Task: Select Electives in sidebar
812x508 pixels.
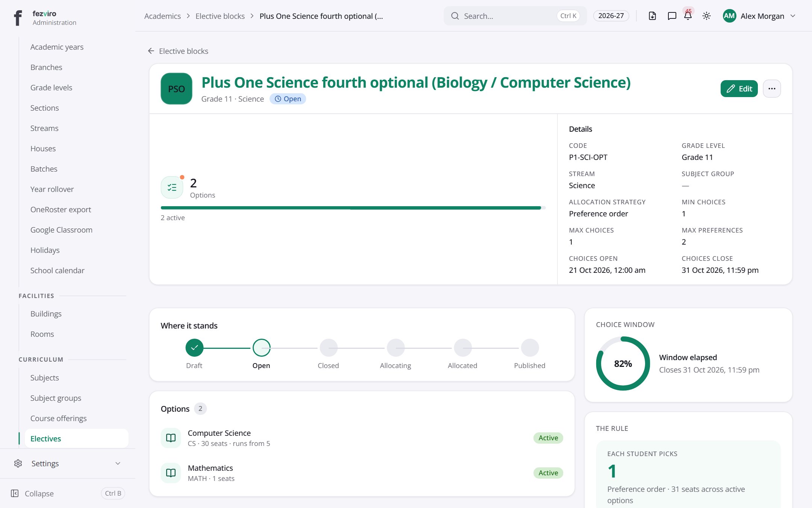Action: [x=77, y=438]
